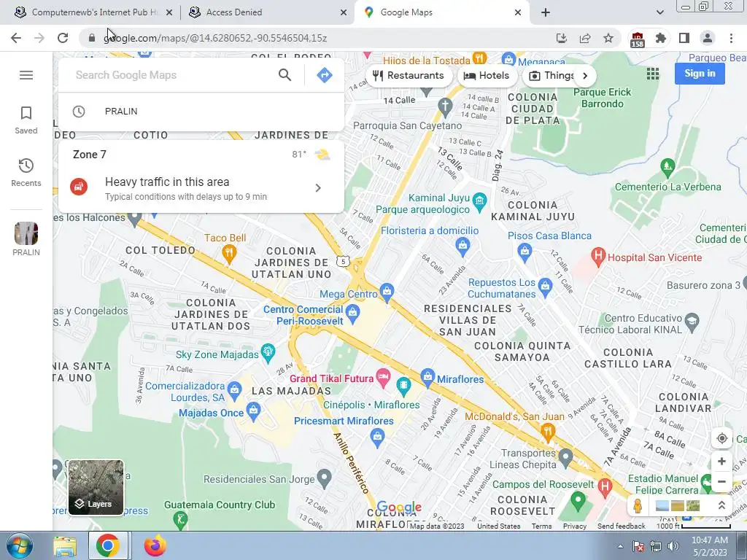Share this page icon
The height and width of the screenshot is (560, 747).
click(x=585, y=38)
